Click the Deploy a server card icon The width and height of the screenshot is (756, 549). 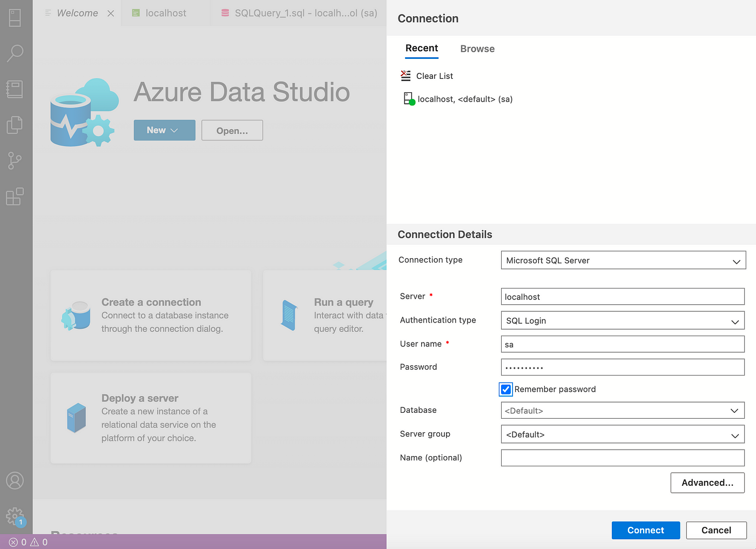coord(77,418)
